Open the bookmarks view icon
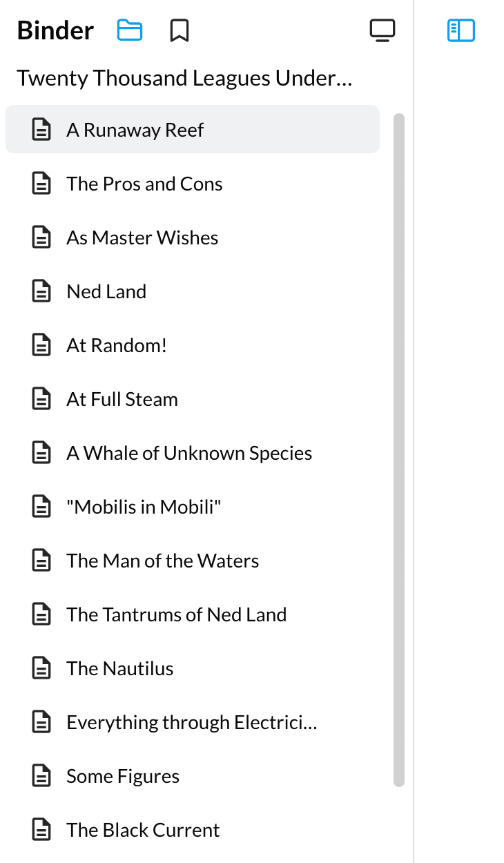Image resolution: width=504 pixels, height=863 pixels. click(180, 30)
